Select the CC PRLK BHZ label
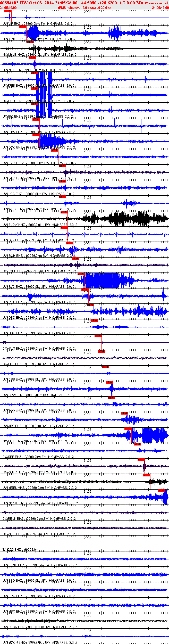Viewport: 169px width, 644px height. tap(39, 519)
